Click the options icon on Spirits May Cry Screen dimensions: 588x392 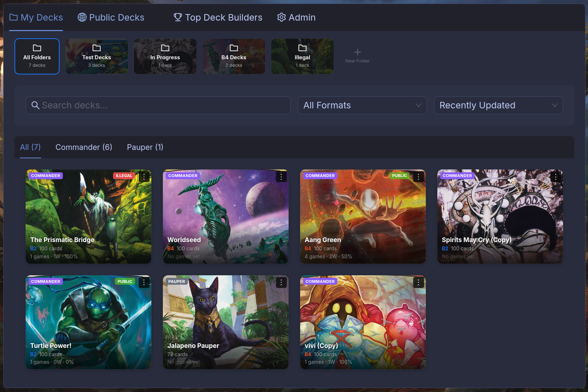(x=555, y=176)
